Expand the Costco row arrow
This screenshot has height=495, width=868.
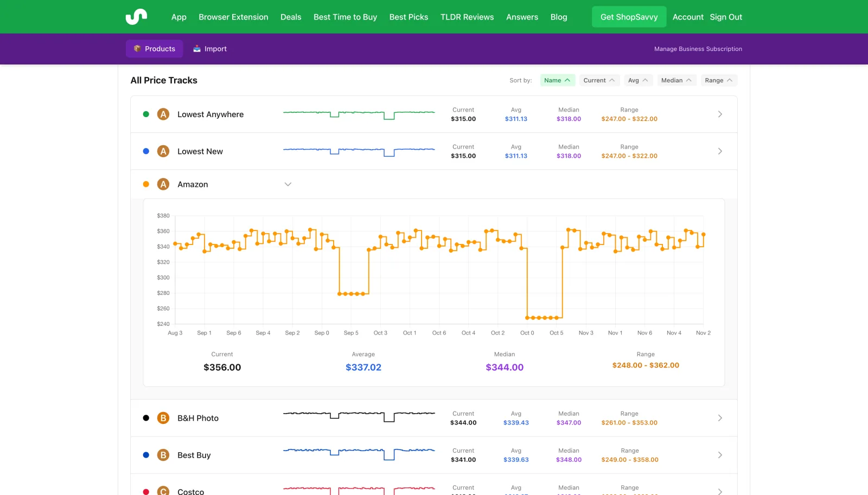(720, 491)
